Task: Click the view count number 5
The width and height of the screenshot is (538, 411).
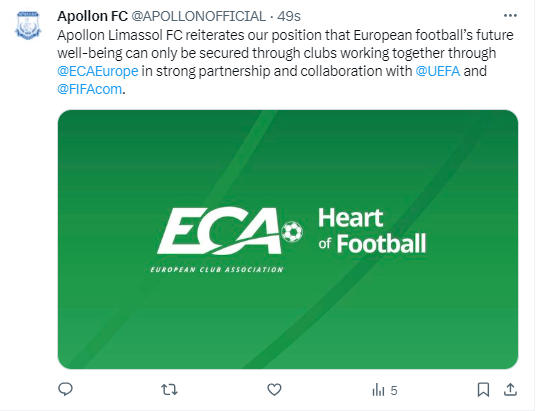Action: point(394,391)
